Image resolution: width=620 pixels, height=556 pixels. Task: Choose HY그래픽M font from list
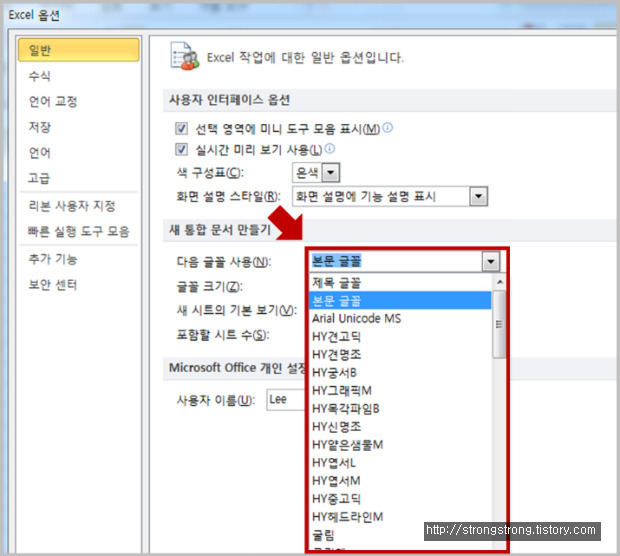[x=400, y=391]
